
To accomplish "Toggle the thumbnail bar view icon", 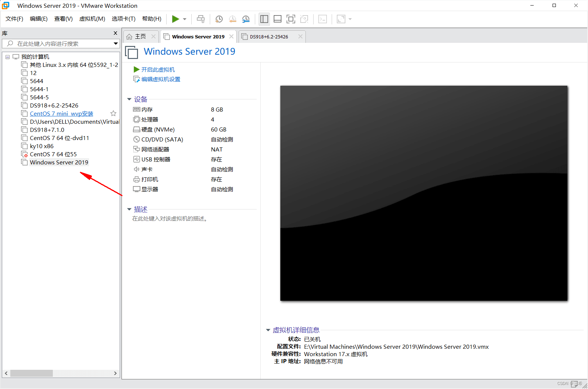I will (277, 19).
